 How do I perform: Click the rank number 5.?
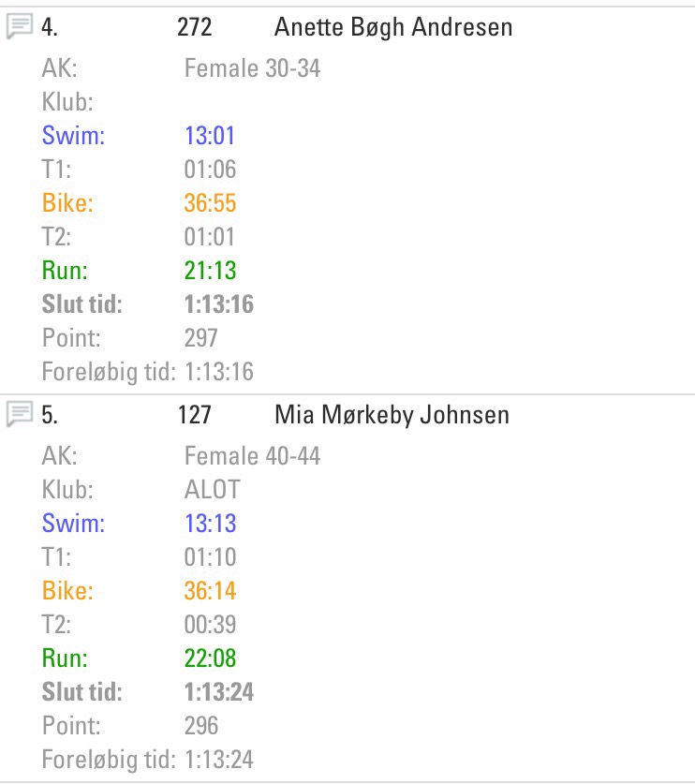tap(50, 414)
